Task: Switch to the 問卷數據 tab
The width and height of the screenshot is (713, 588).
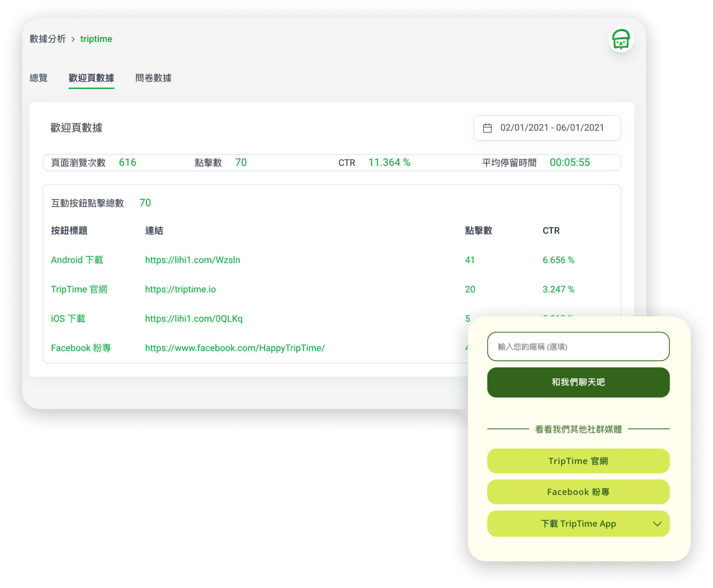Action: [153, 78]
